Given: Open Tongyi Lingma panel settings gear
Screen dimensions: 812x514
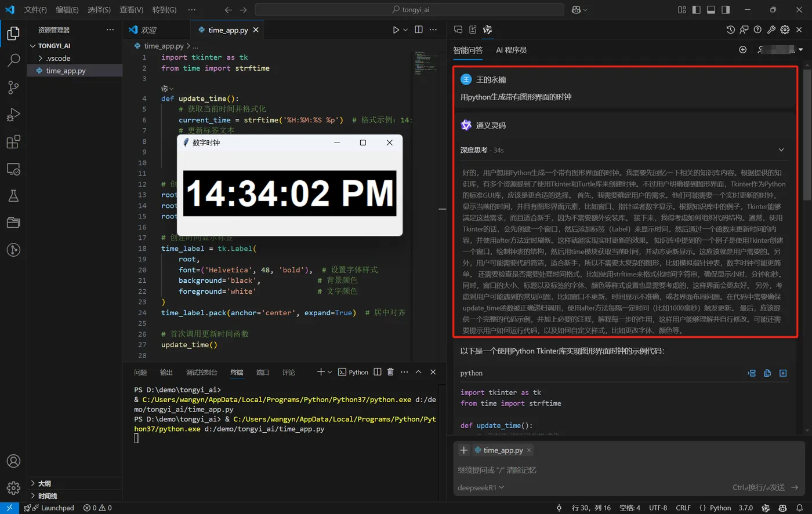Looking at the screenshot, I should 785,30.
